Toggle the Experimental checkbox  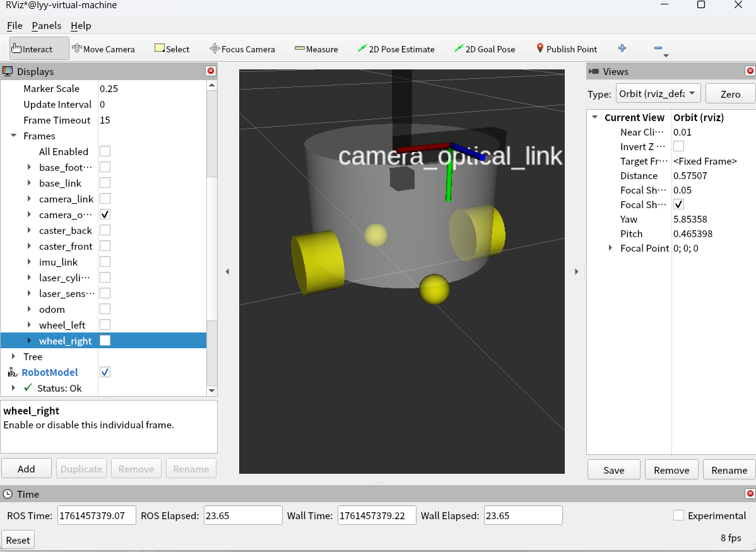pyautogui.click(x=678, y=515)
